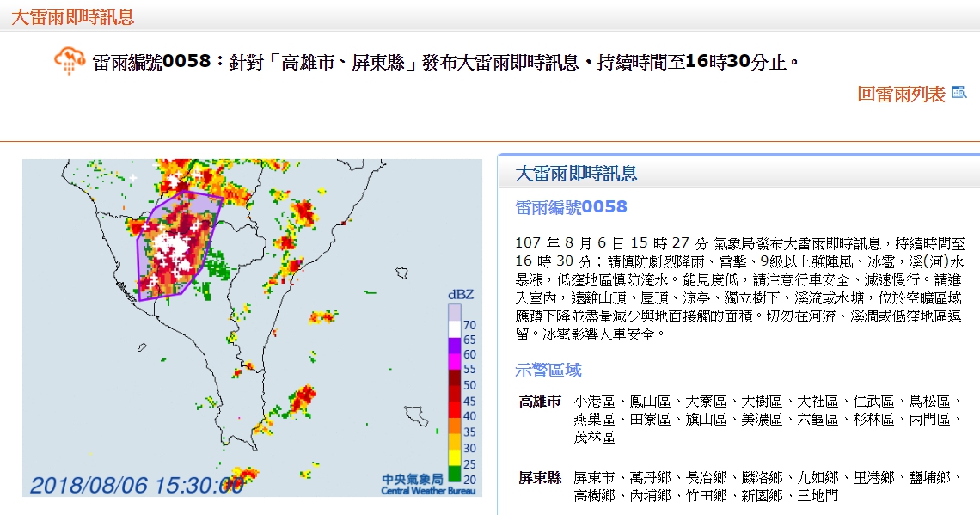Click the yellow 25 dBZ legend swatch
980x515 pixels.
[x=455, y=457]
